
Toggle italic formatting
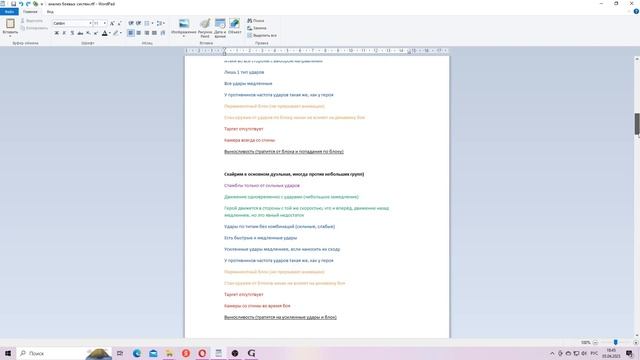[x=64, y=33]
